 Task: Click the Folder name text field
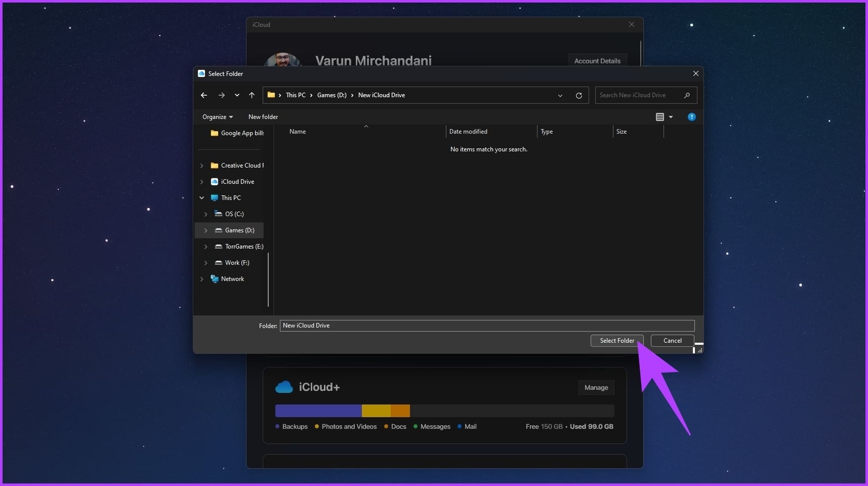(x=487, y=326)
